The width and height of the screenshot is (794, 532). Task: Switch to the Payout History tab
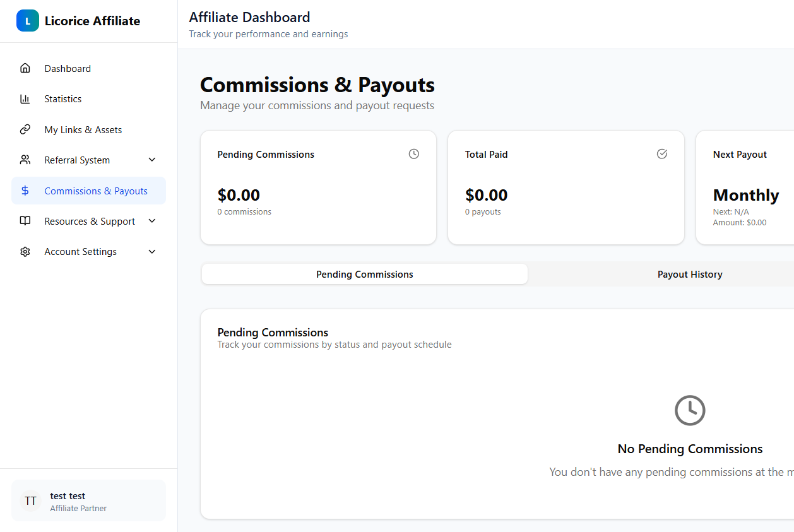point(689,275)
